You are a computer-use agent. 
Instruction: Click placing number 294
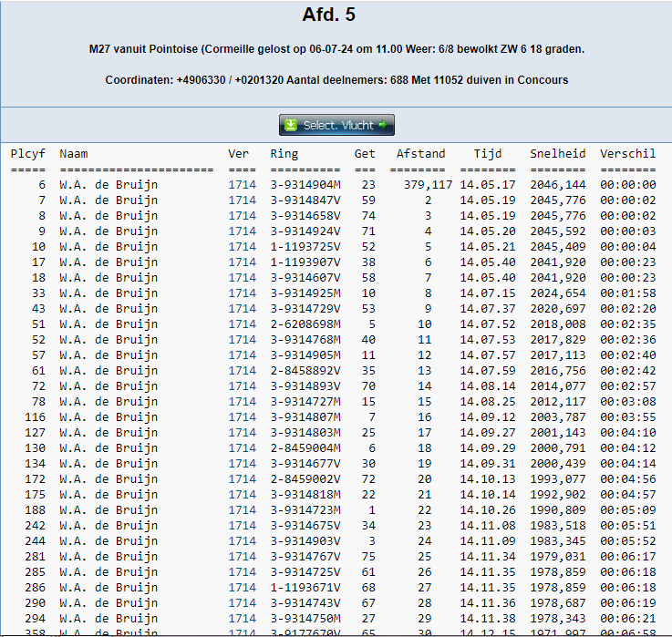click(36, 618)
